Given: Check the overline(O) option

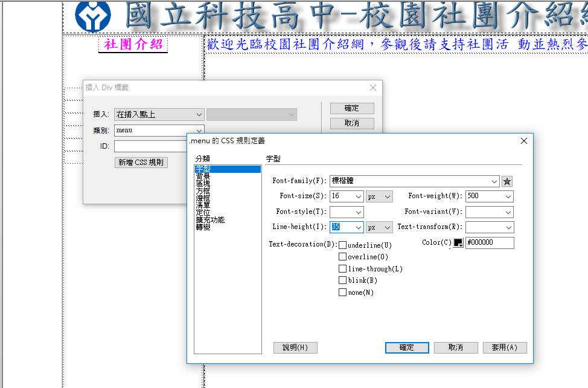Looking at the screenshot, I should click(x=343, y=257).
